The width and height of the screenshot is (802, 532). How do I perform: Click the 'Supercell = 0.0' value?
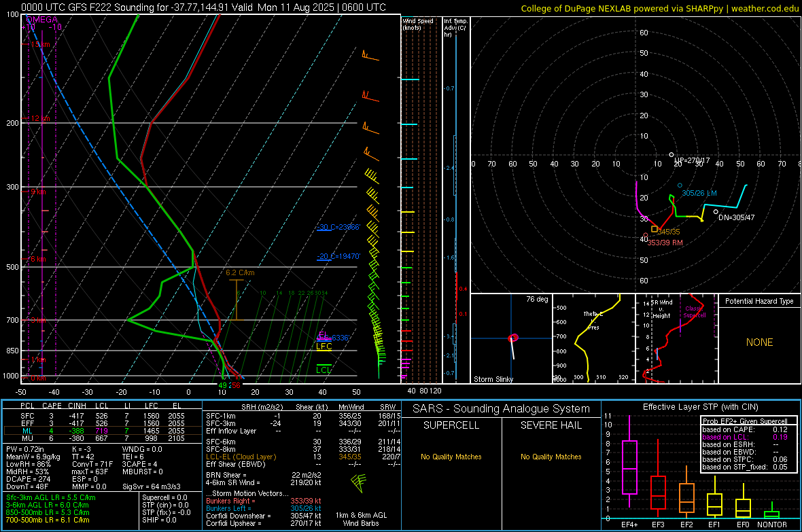pyautogui.click(x=164, y=497)
